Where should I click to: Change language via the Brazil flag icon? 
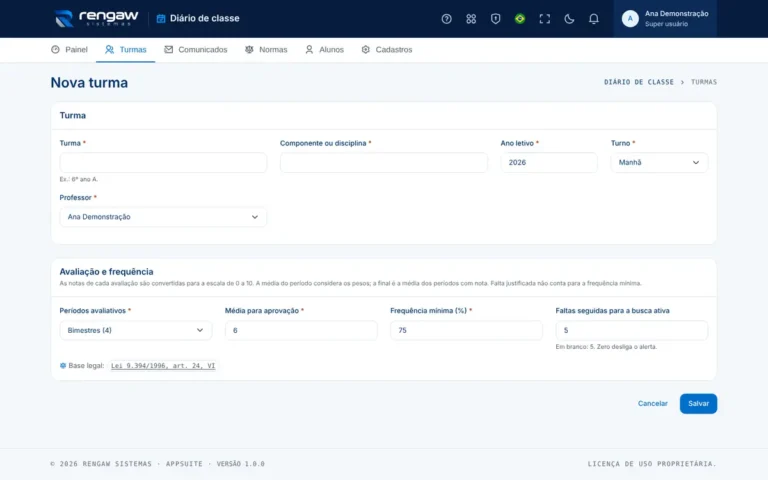click(x=520, y=19)
